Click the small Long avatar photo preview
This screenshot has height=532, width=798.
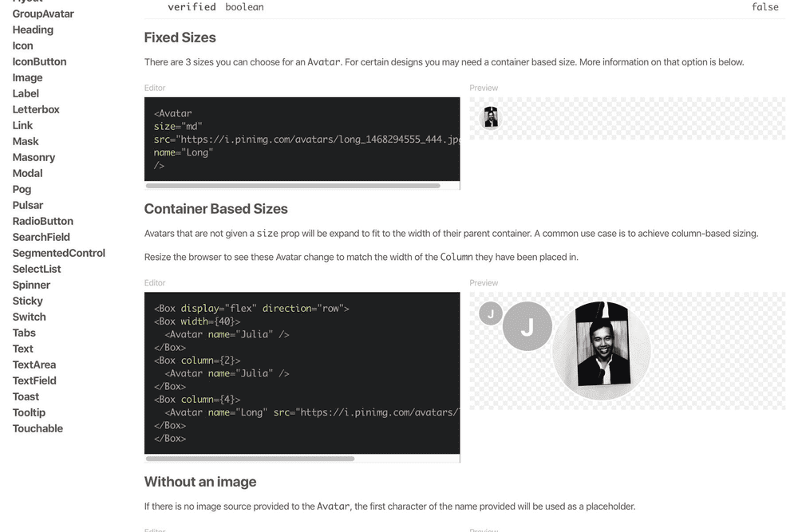491,117
